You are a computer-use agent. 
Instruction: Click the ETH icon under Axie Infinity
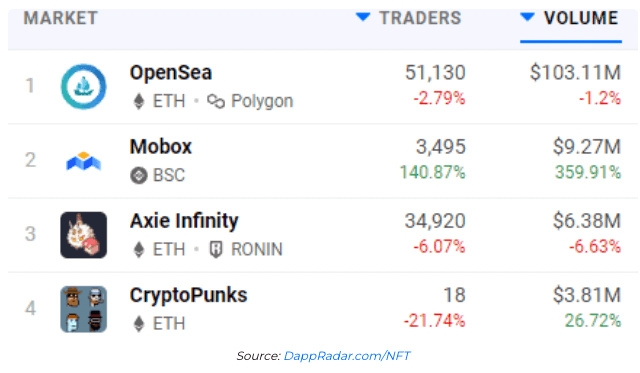tap(139, 249)
